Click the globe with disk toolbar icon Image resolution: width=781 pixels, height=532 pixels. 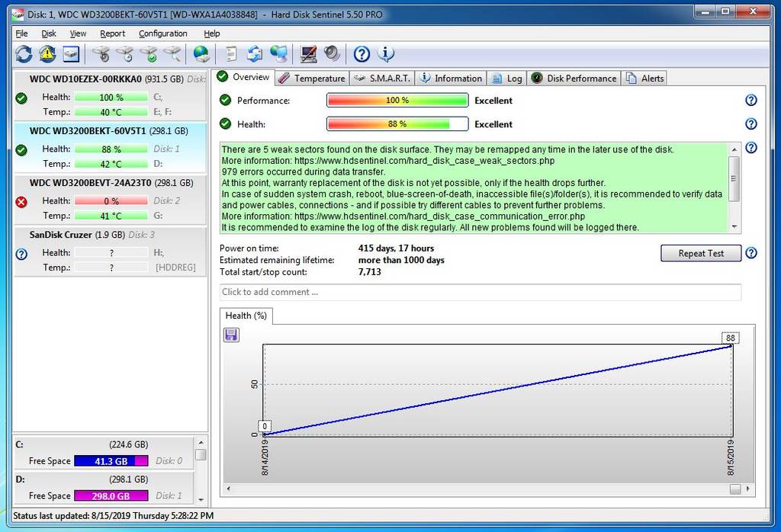pos(201,54)
